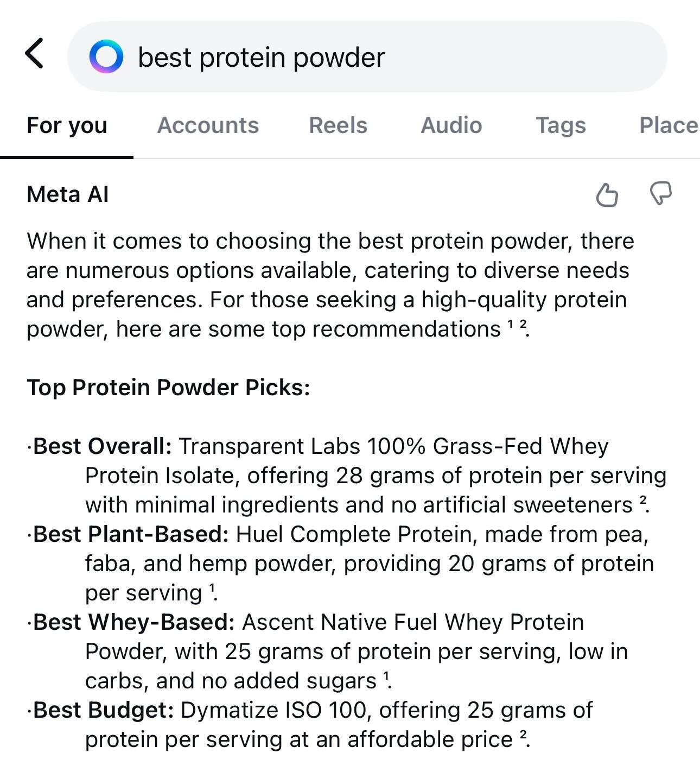Viewport: 700px width, 772px height.
Task: Open the Reels tab
Action: click(338, 126)
